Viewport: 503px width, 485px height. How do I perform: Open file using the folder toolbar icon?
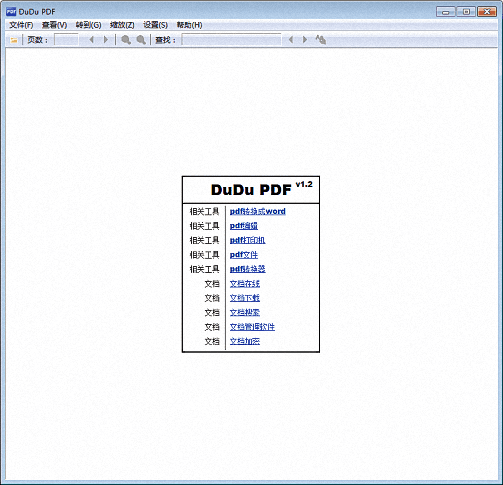[14, 40]
